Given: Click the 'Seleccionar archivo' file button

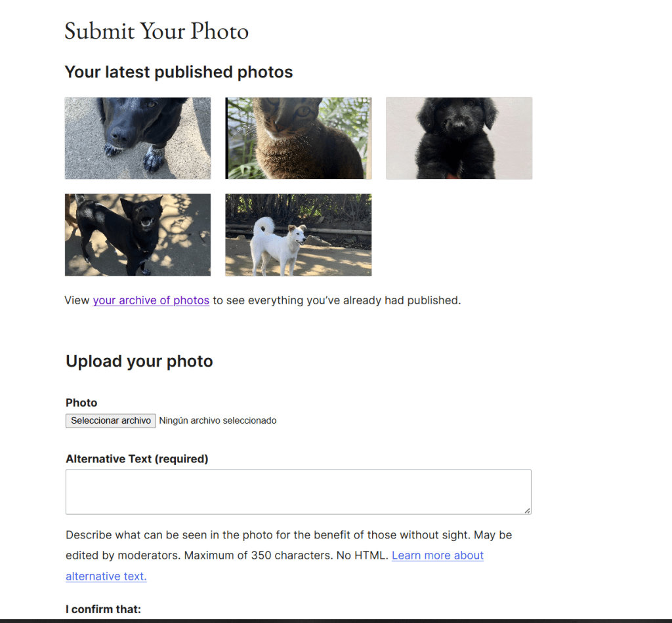Looking at the screenshot, I should tap(110, 420).
